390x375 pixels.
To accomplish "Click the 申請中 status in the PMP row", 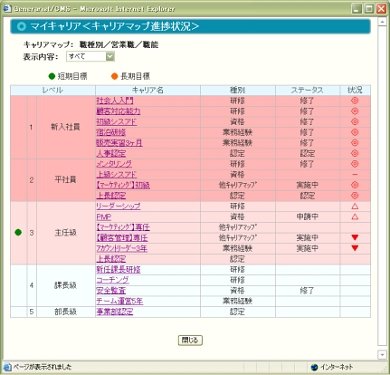I will pyautogui.click(x=307, y=217).
